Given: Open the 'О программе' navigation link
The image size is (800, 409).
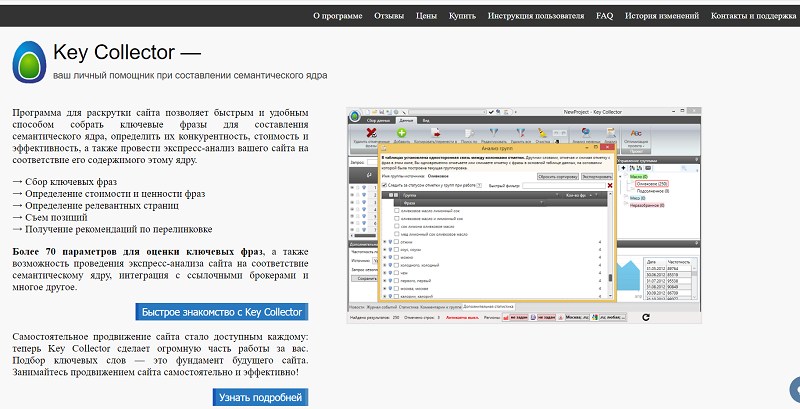Looking at the screenshot, I should [x=338, y=16].
